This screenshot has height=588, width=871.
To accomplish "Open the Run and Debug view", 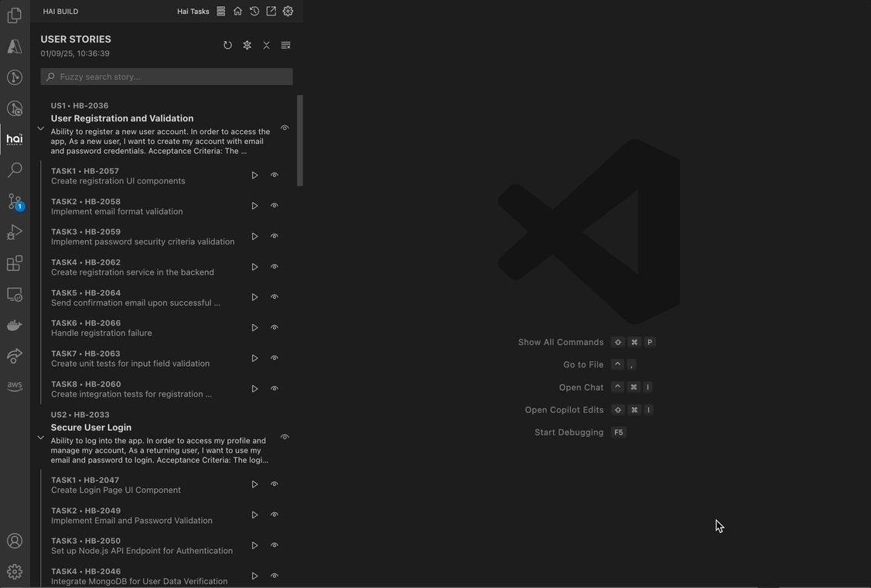I will tap(14, 231).
